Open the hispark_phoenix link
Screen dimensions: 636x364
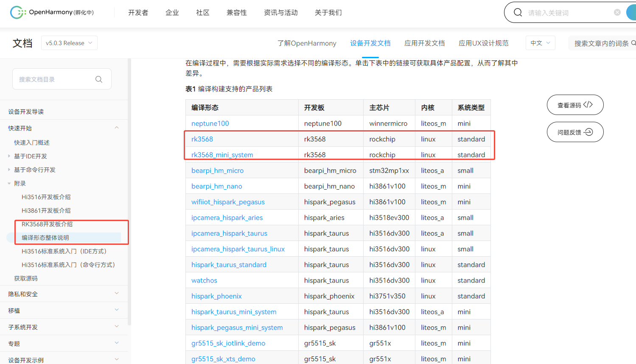[x=216, y=296]
